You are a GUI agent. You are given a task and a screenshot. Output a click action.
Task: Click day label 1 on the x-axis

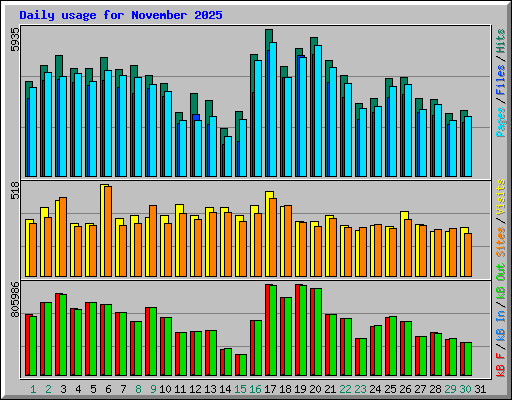[x=33, y=389]
